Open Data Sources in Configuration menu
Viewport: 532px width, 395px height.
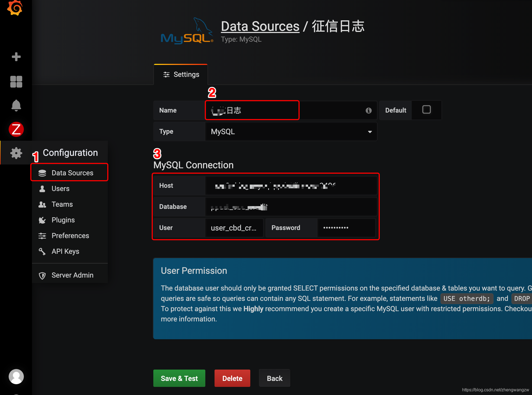click(x=72, y=173)
